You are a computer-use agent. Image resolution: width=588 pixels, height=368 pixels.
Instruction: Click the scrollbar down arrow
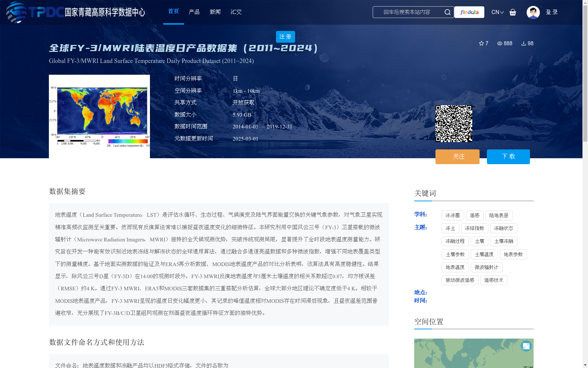[x=585, y=365]
